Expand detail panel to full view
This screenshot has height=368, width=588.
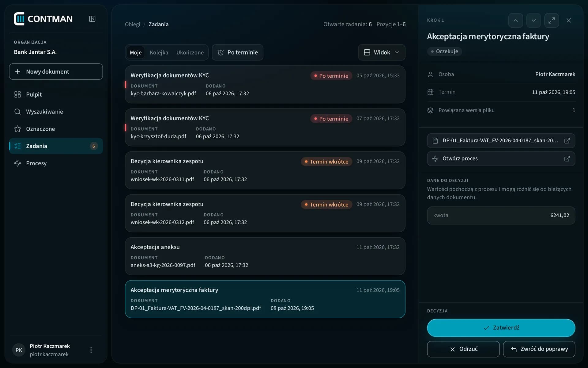552,21
